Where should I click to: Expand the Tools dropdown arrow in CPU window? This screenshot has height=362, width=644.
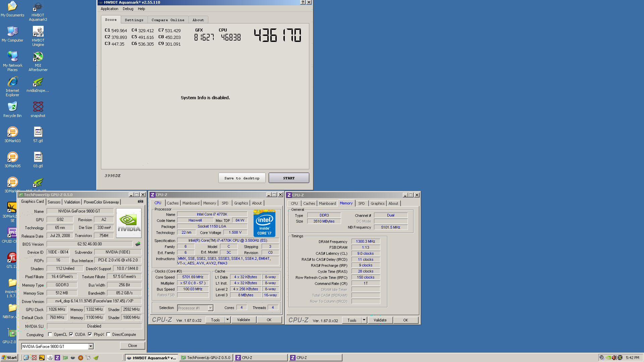point(227,320)
